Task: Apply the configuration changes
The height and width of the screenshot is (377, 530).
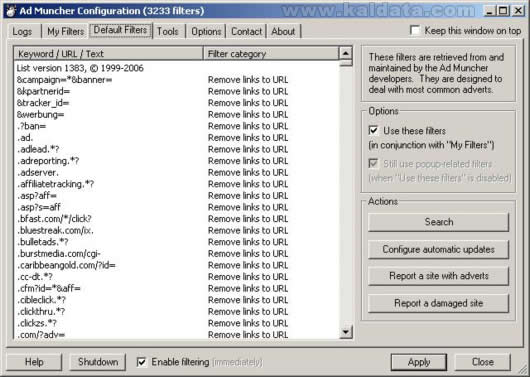Action: [x=419, y=362]
